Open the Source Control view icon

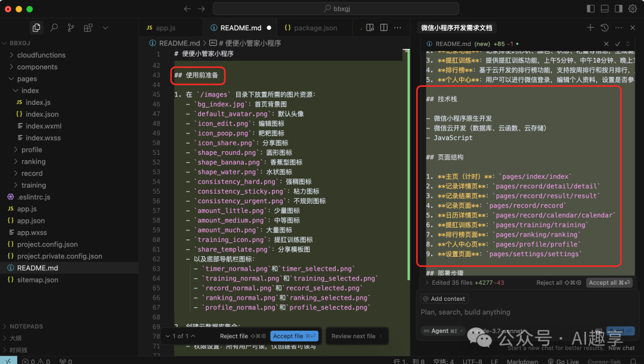point(71,27)
